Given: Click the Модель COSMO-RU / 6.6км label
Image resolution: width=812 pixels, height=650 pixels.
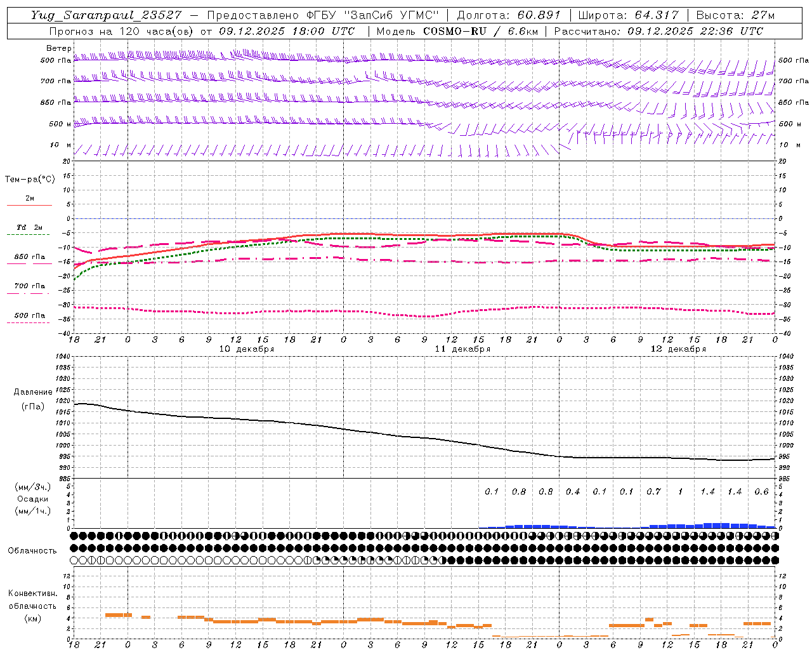Looking at the screenshot, I should (456, 31).
